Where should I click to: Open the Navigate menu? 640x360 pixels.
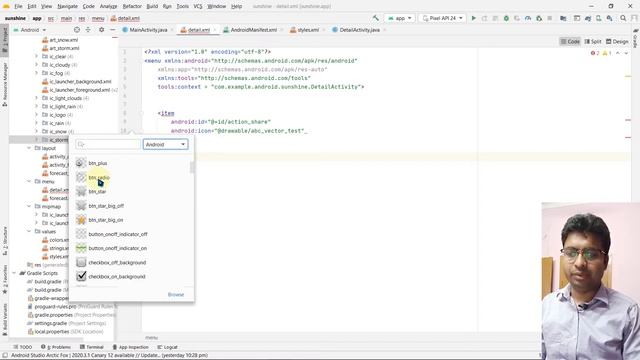[67, 6]
